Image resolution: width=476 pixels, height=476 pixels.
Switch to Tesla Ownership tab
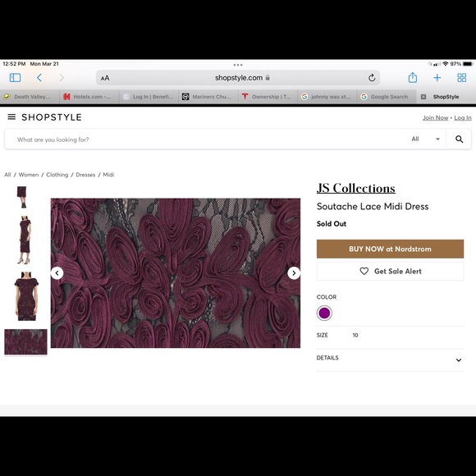pyautogui.click(x=268, y=97)
